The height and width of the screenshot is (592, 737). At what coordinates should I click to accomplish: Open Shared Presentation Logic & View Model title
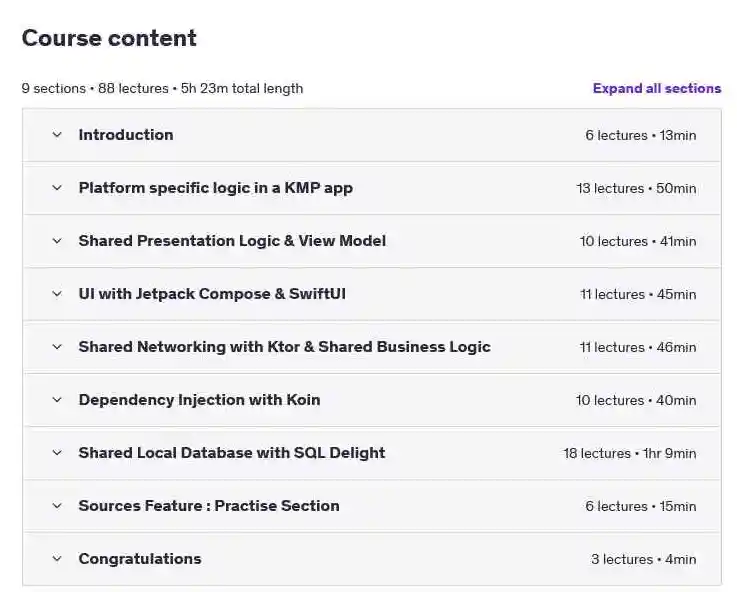[232, 241]
